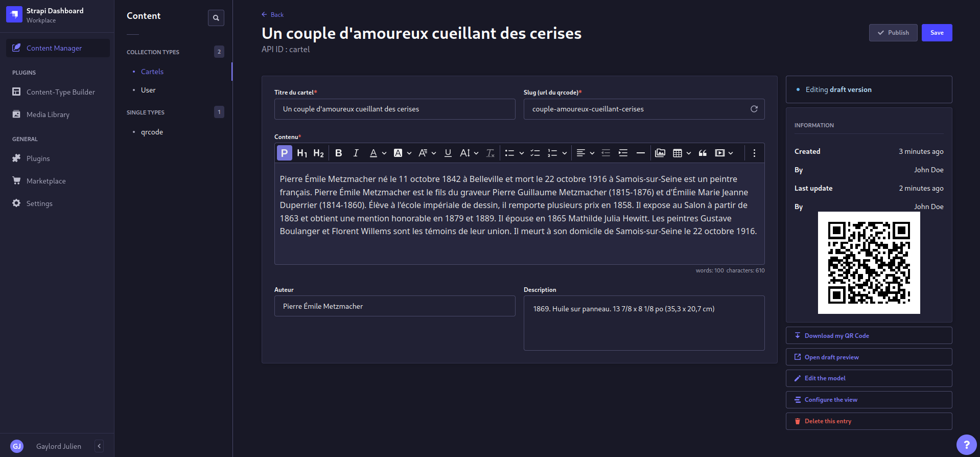Open Content Manager in sidebar
Viewport: 980px width, 457px height.
[58, 48]
